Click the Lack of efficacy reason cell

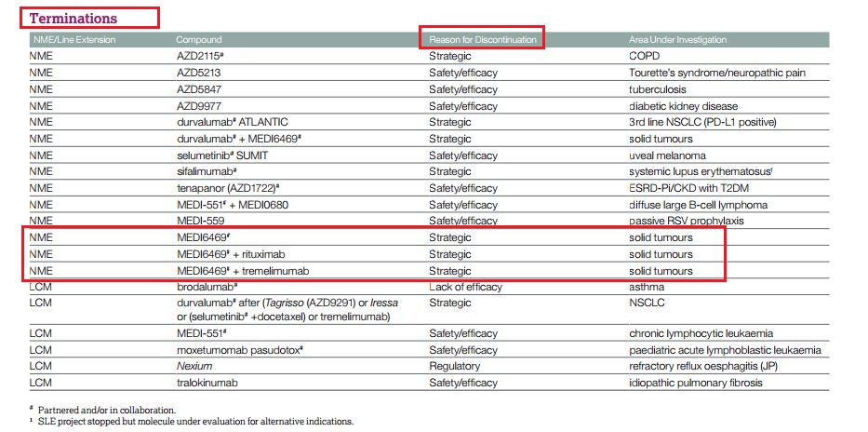[464, 288]
